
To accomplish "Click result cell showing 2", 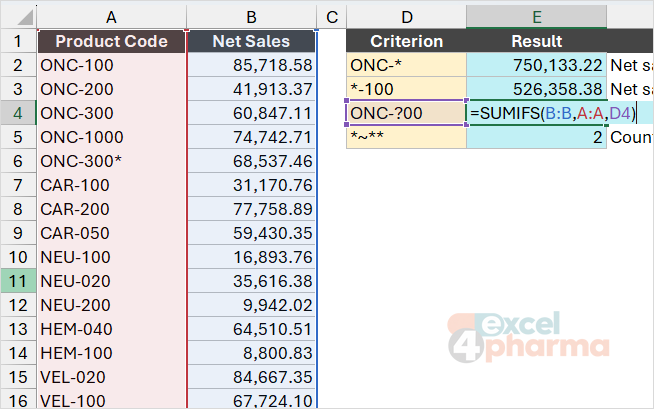I will click(x=536, y=137).
